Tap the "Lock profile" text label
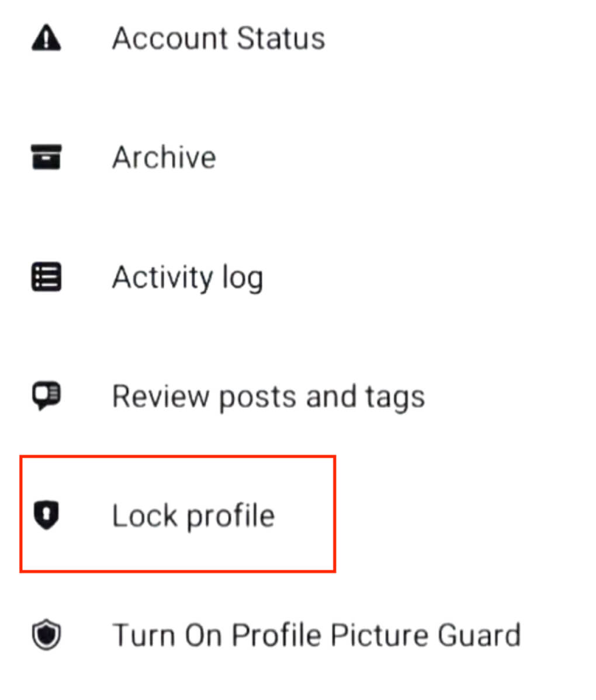Image resolution: width=596 pixels, height=700 pixels. coord(193,516)
